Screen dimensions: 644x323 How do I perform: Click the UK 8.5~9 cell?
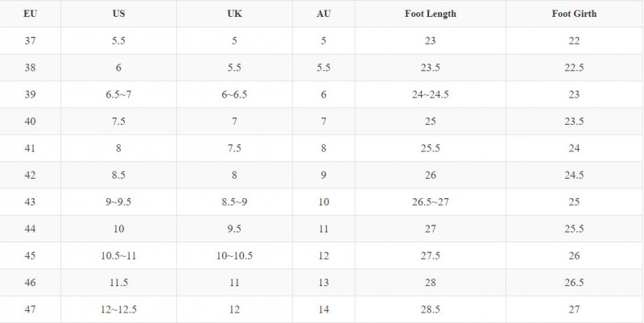tap(234, 201)
